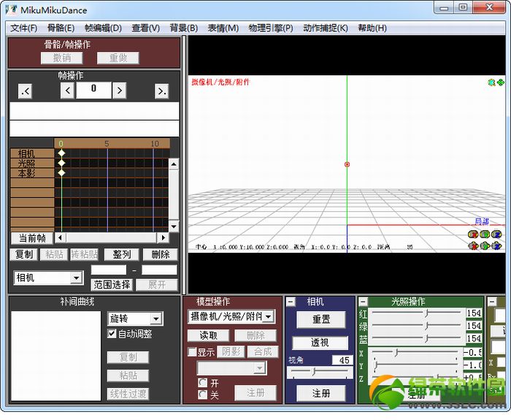Click the 整列 align column button
Screen dimensions: 511x420
(122, 255)
